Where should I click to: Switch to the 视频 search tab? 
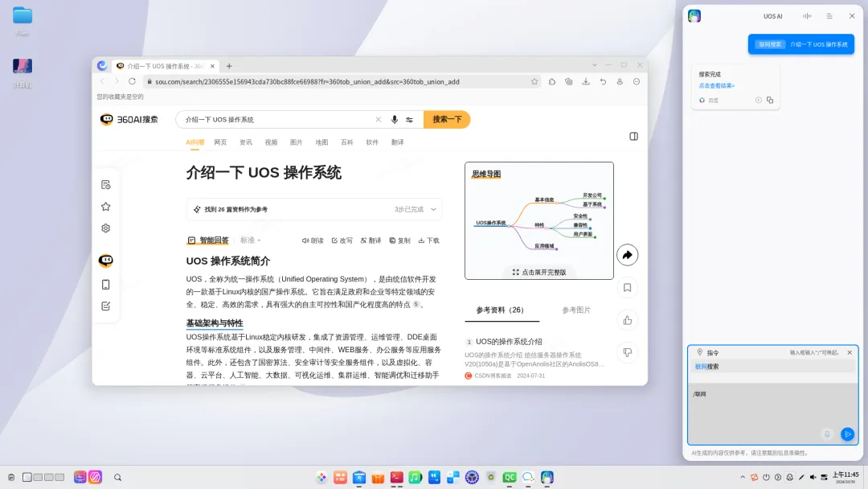click(x=271, y=142)
